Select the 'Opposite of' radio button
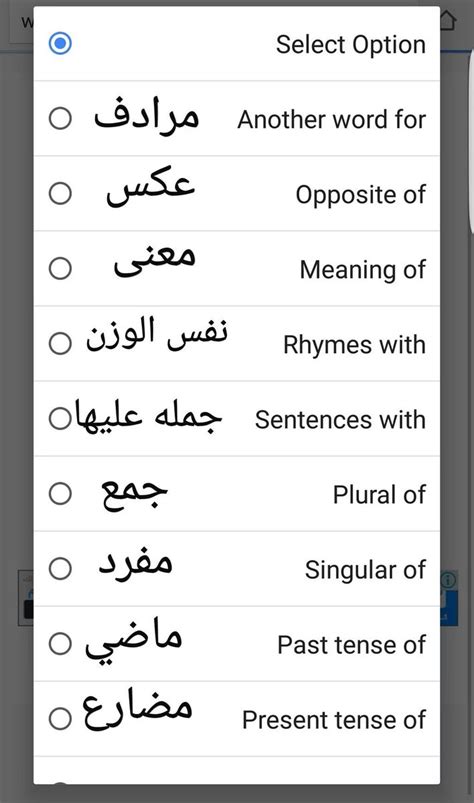 point(60,194)
